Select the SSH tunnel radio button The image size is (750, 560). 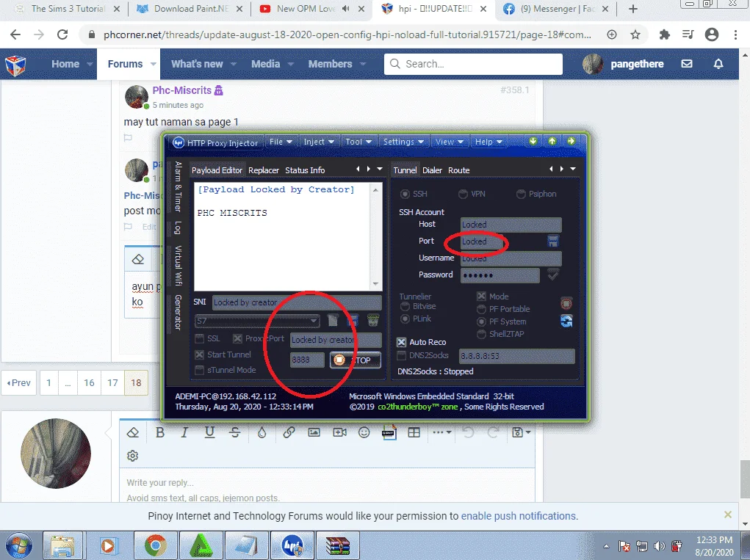pyautogui.click(x=405, y=194)
